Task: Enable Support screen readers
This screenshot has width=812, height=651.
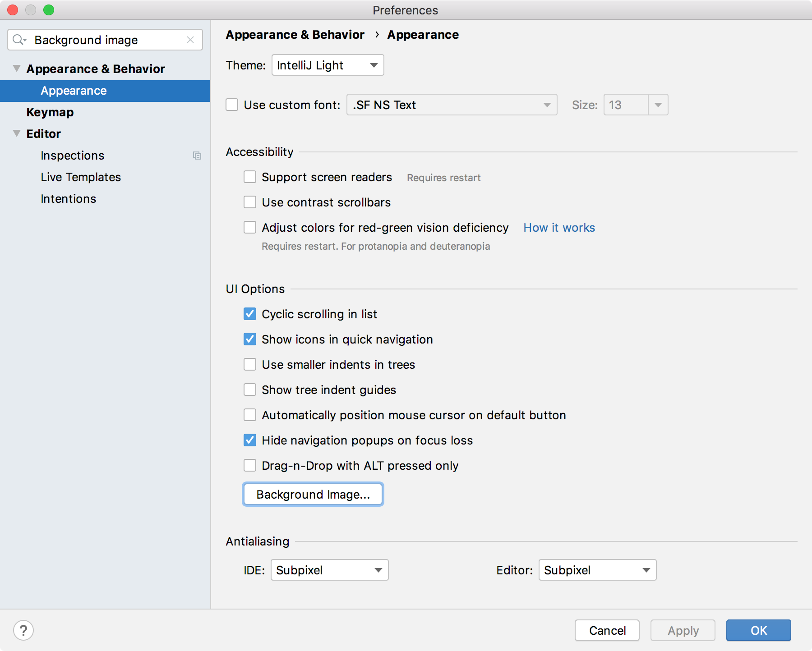Action: [x=249, y=177]
